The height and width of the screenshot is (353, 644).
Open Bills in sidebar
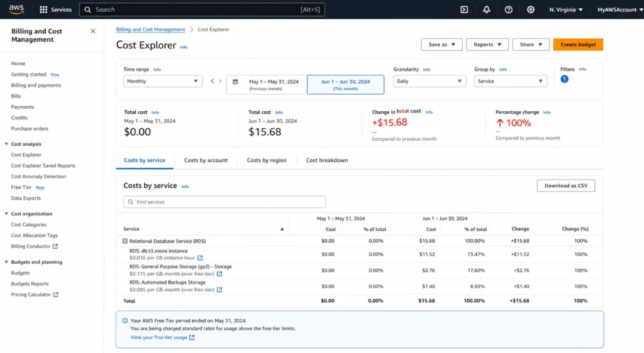point(16,96)
